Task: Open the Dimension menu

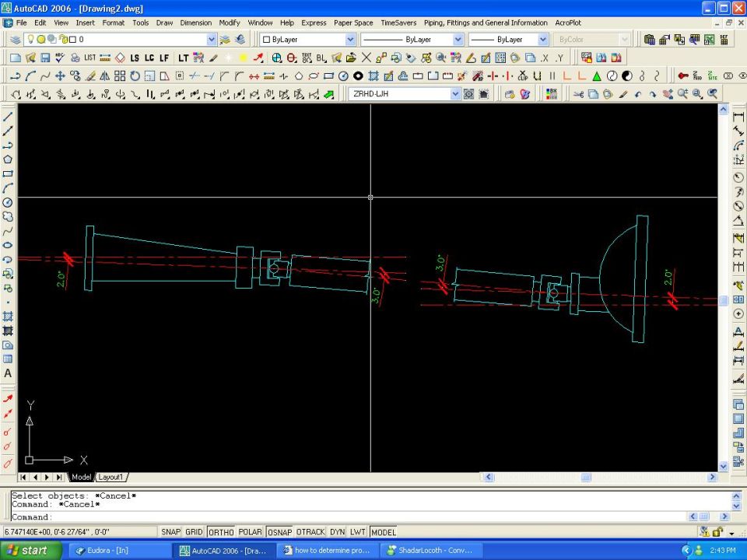Action: point(196,23)
